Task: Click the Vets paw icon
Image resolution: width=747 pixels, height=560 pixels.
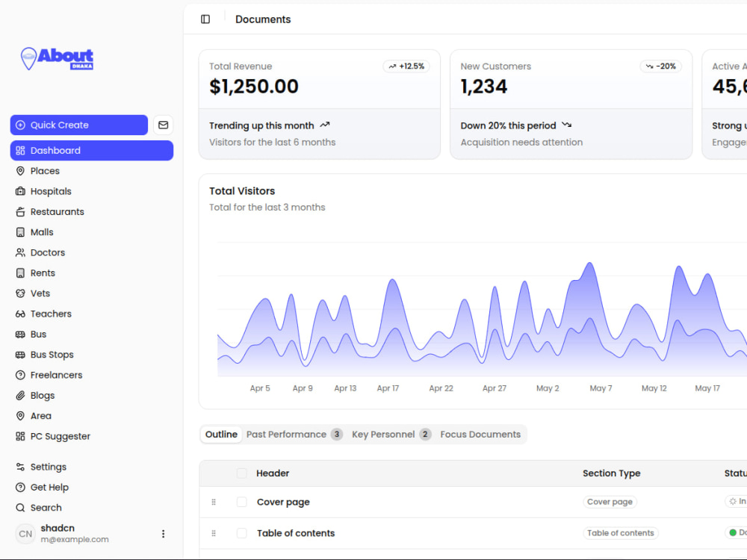Action: coord(20,293)
